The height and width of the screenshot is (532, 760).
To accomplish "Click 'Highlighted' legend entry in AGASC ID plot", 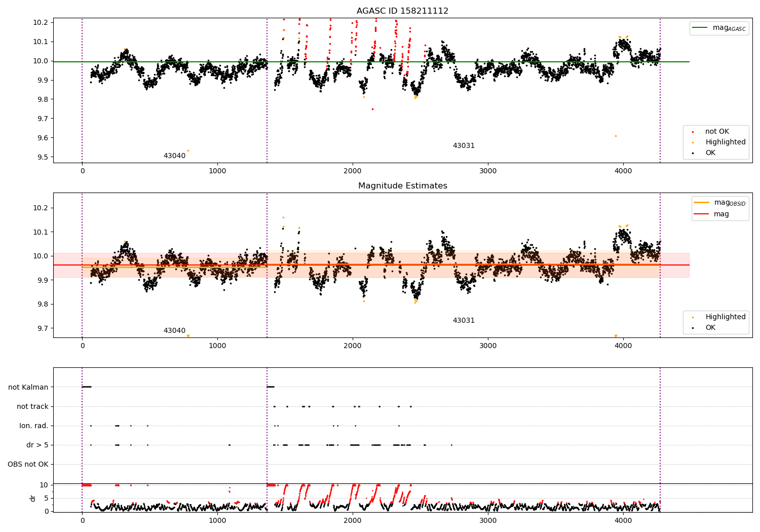I will pos(725,142).
